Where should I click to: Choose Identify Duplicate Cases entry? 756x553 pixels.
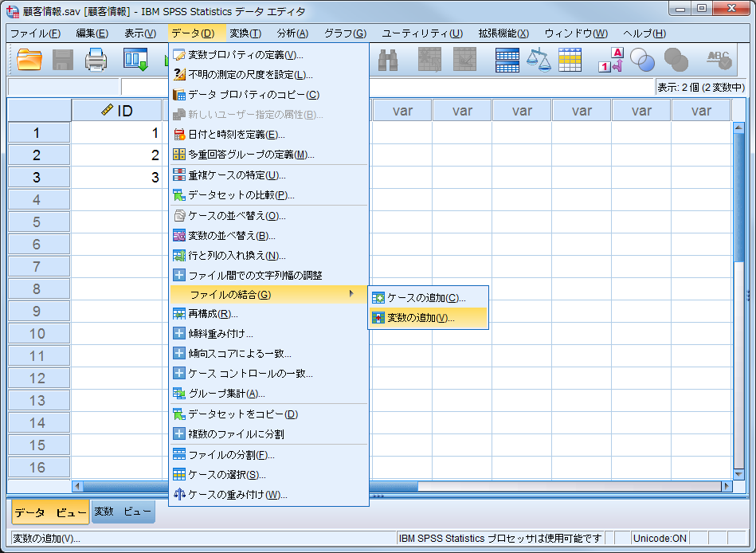pos(268,175)
